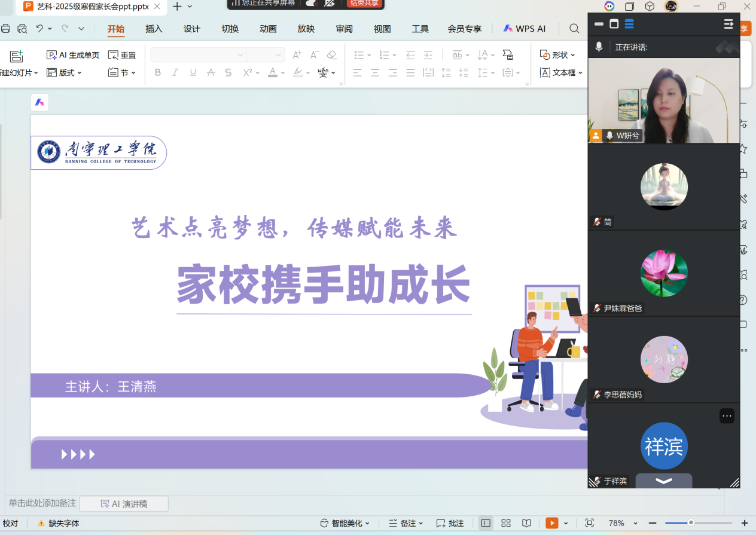Screen dimensions: 756x535
Task: Adjust the zoom slider handle
Action: click(691, 523)
